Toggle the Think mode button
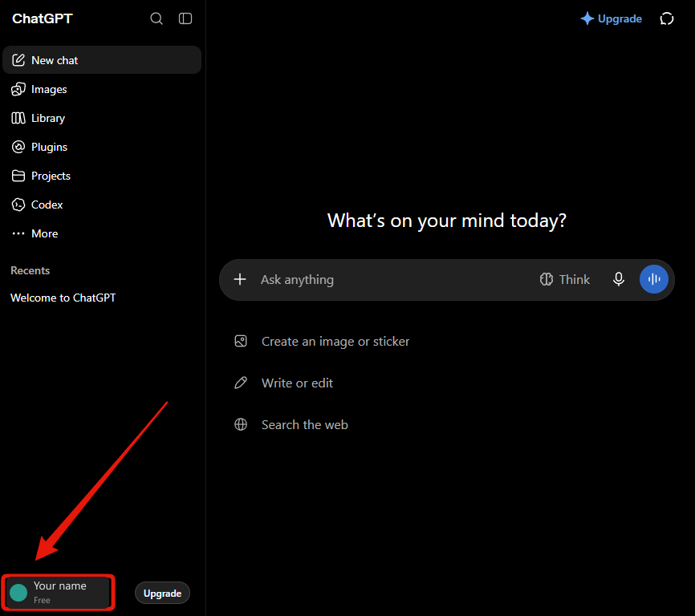This screenshot has height=616, width=695. coord(565,279)
